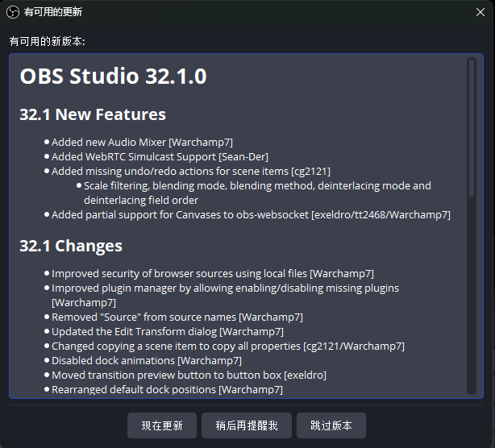Select the Canvases obs-websocket support line
Screen dimensions: 495x448
251,214
